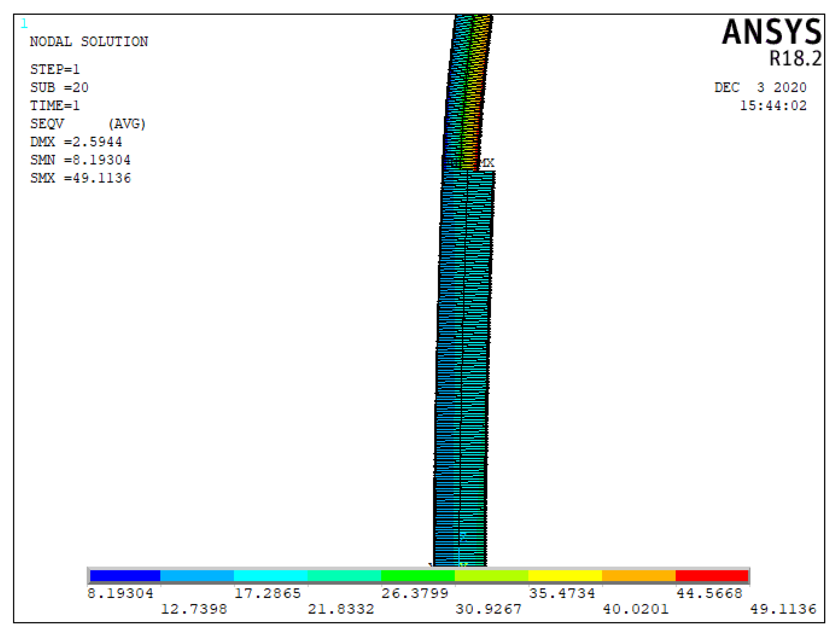This screenshot has width=840, height=641.
Task: Select the SMX =49.1136 readout
Action: (81, 178)
